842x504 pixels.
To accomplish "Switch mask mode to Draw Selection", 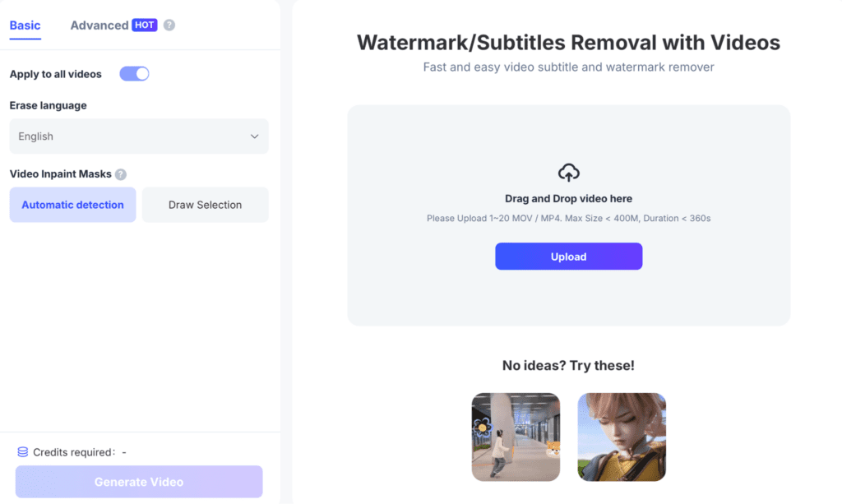I will 205,204.
